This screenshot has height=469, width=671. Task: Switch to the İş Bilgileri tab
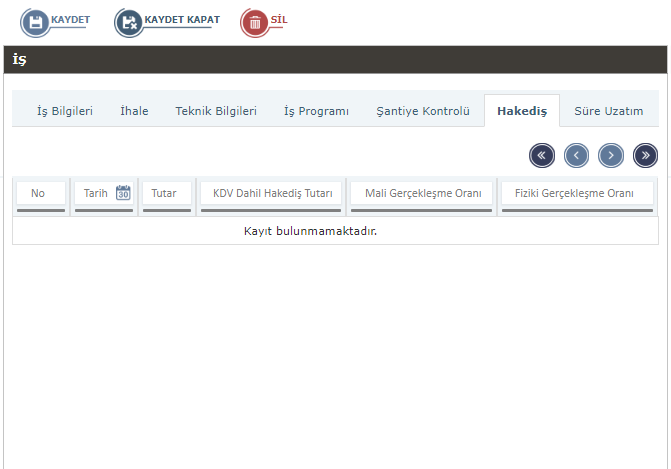(65, 111)
